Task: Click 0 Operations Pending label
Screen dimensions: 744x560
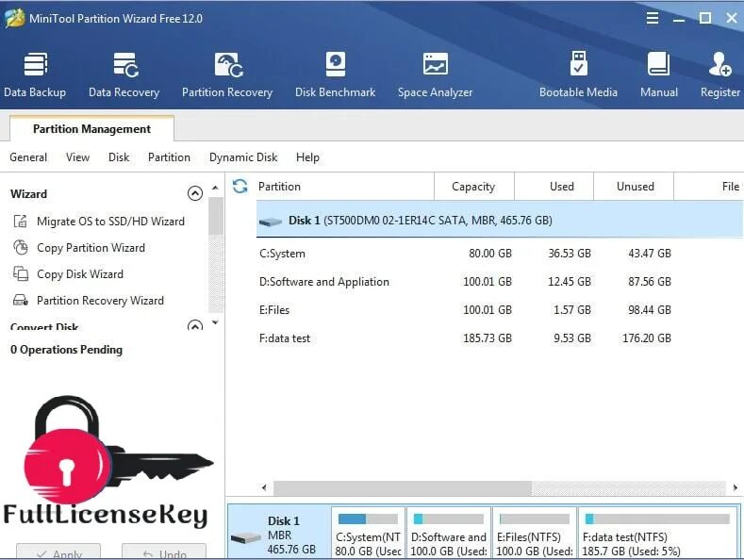Action: tap(66, 350)
